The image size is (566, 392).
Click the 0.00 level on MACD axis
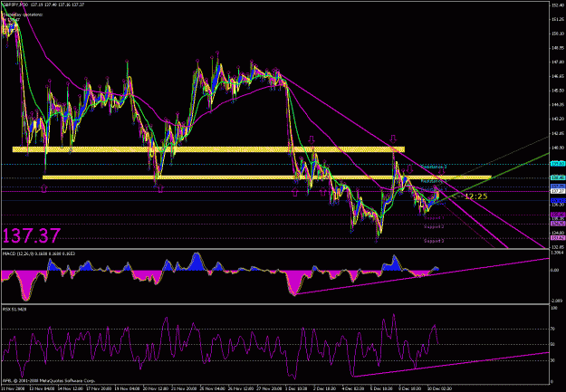click(x=555, y=270)
